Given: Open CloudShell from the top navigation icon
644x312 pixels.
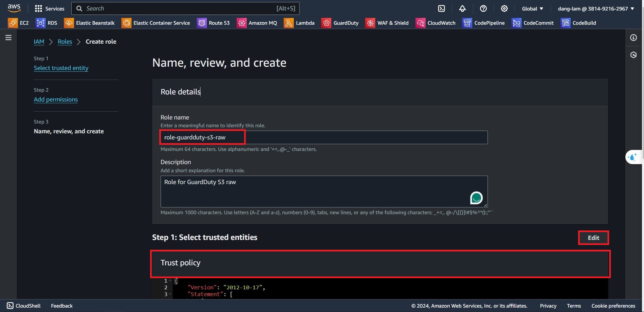Looking at the screenshot, I should pos(442,8).
